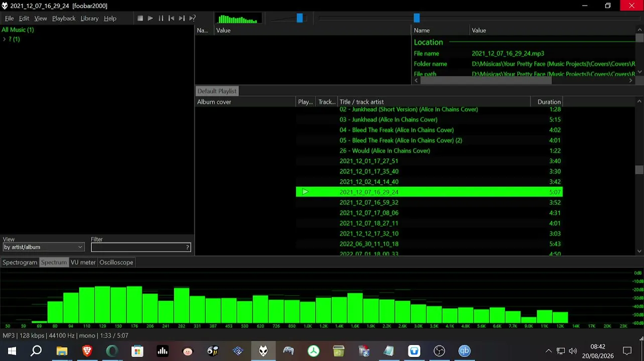Switch to the VU meter tab

click(83, 262)
